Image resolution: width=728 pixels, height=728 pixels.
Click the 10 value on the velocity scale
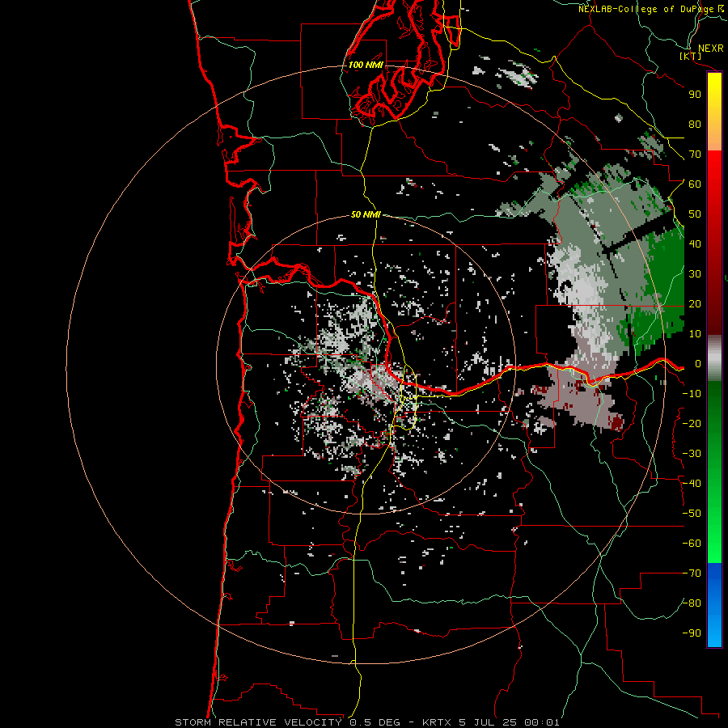(x=695, y=334)
